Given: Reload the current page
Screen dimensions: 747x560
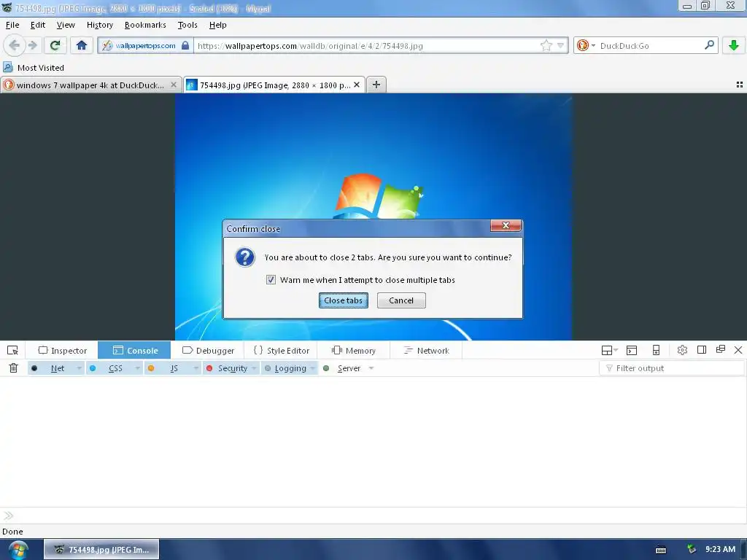Looking at the screenshot, I should (55, 45).
